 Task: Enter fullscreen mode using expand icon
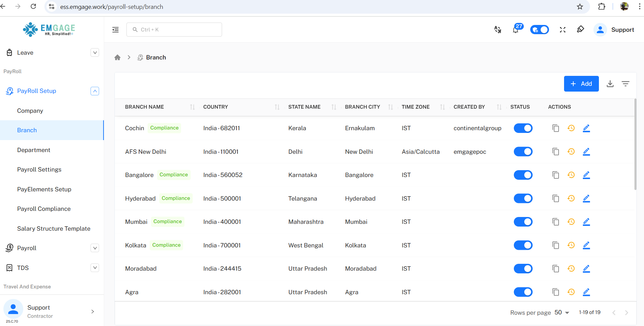(562, 30)
